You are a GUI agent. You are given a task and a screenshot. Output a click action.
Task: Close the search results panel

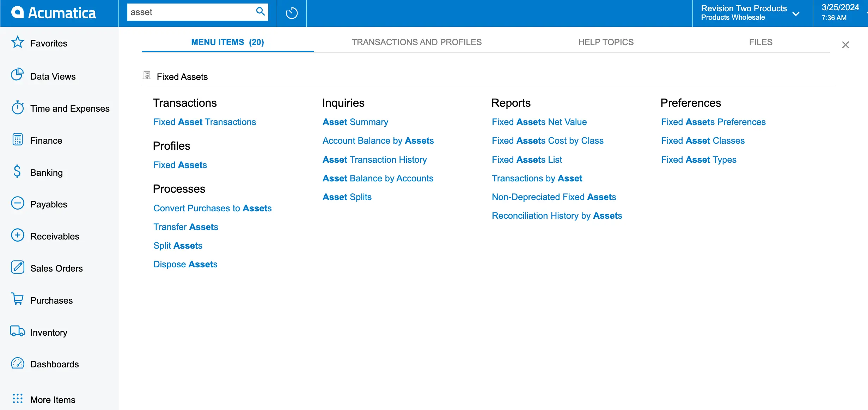845,45
